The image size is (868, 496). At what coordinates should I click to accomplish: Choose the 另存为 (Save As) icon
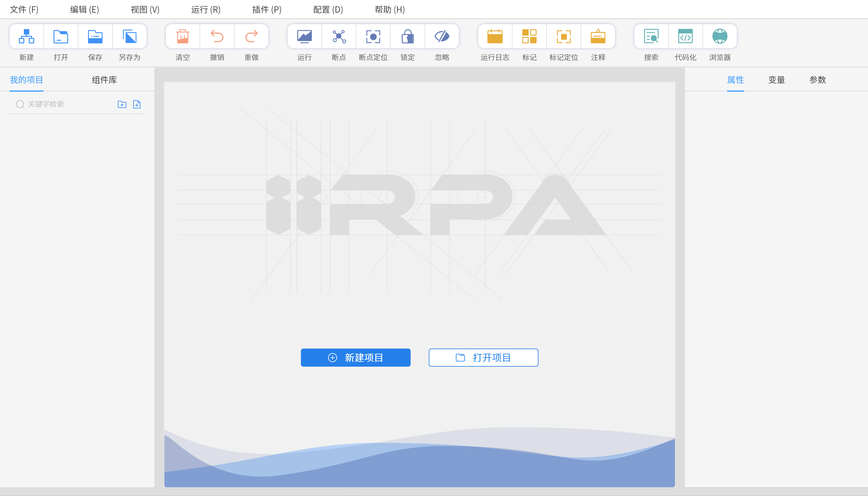click(130, 36)
